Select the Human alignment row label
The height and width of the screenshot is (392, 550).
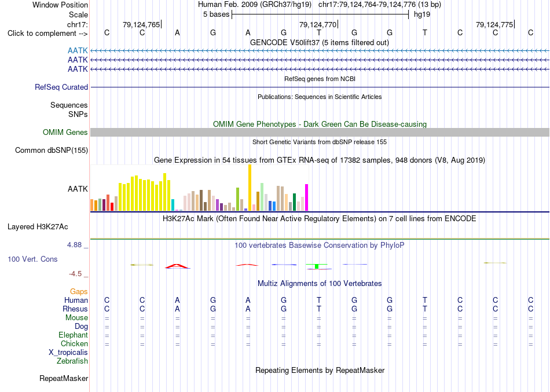point(76,300)
